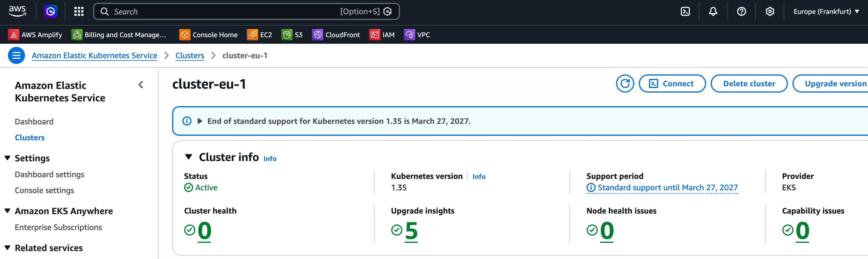
Task: Open the EC2 shortcut in favorites bar
Action: [x=259, y=35]
